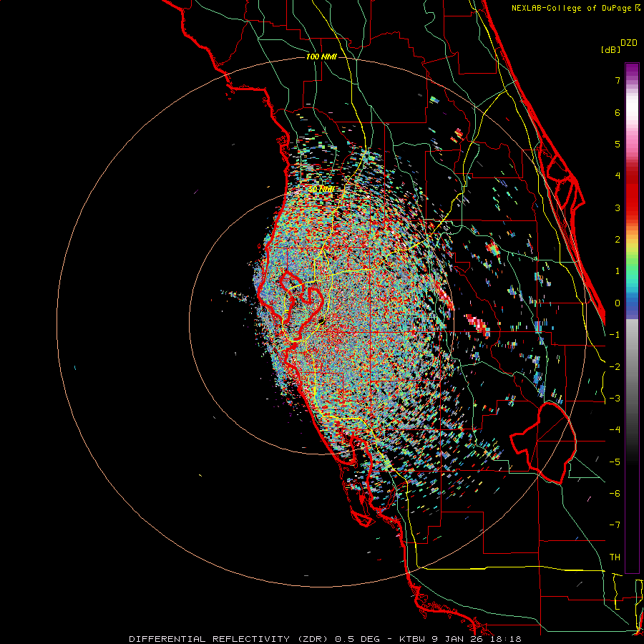This screenshot has height=644, width=644.
Task: Click the -3 tick label on color scale
Action: click(615, 399)
